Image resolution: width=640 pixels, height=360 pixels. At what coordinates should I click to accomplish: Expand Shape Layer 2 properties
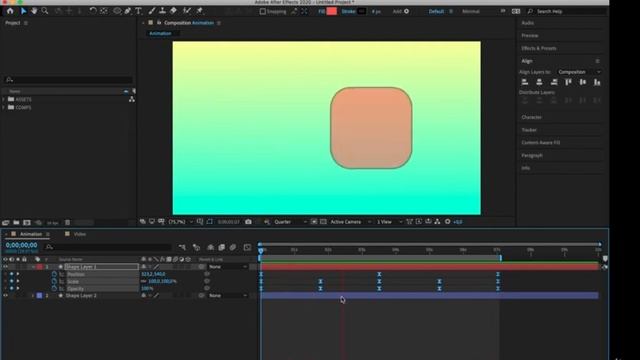click(x=33, y=296)
